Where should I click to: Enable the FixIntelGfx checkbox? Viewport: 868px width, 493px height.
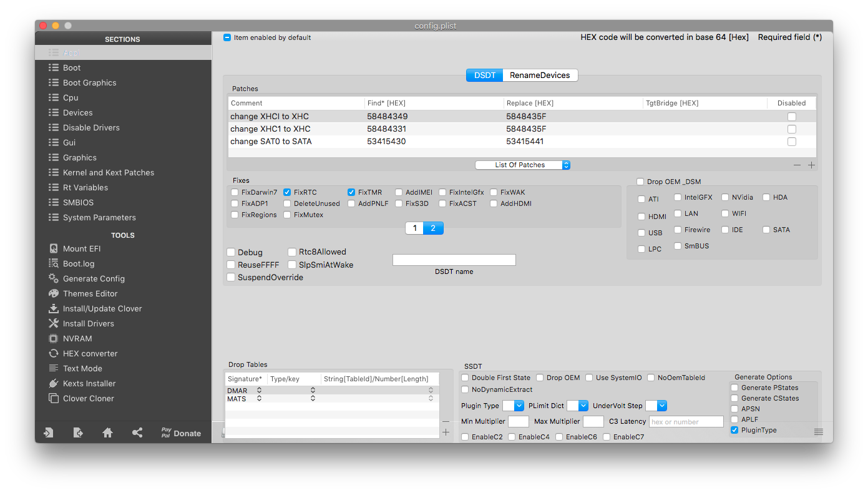click(x=442, y=192)
